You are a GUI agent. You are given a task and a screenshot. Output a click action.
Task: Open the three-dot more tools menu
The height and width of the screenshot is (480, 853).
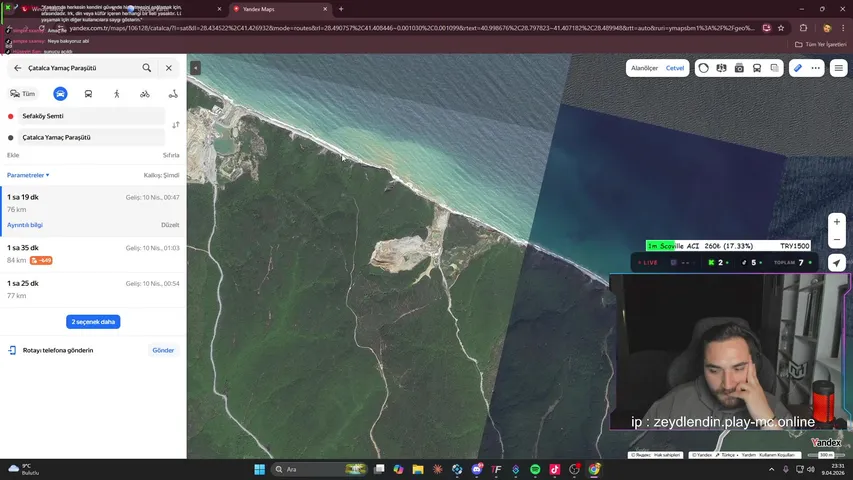815,68
